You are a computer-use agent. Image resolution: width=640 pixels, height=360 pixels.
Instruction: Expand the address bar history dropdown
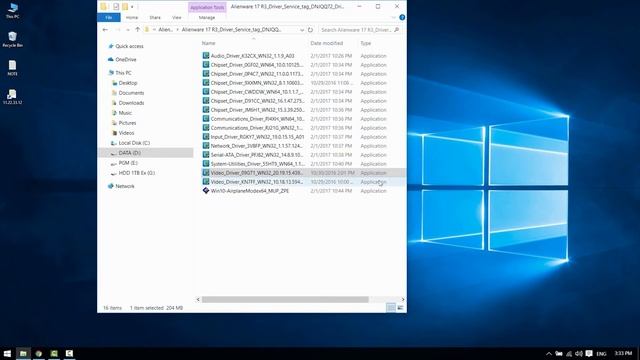click(302, 30)
